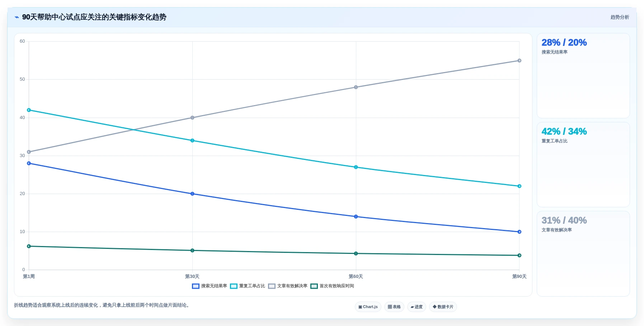The width and height of the screenshot is (644, 326).
Task: Click 重复工单占比 data point at 第90天
Action: [x=519, y=186]
